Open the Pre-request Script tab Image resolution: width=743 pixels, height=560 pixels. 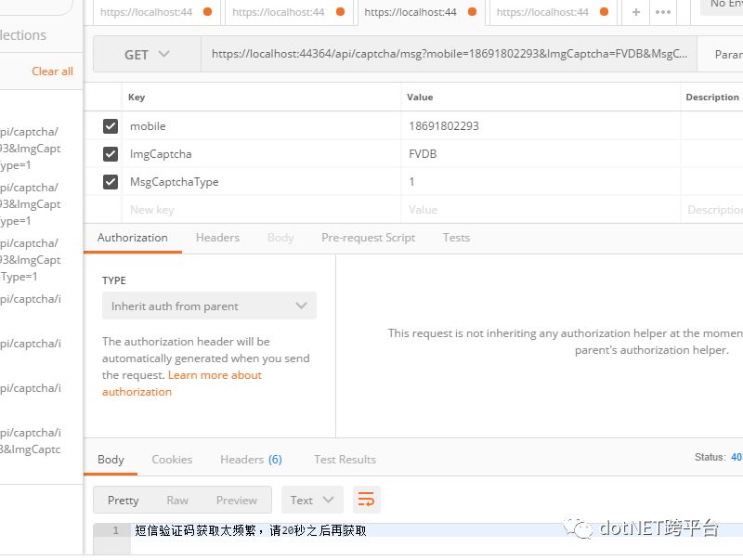[x=368, y=238]
